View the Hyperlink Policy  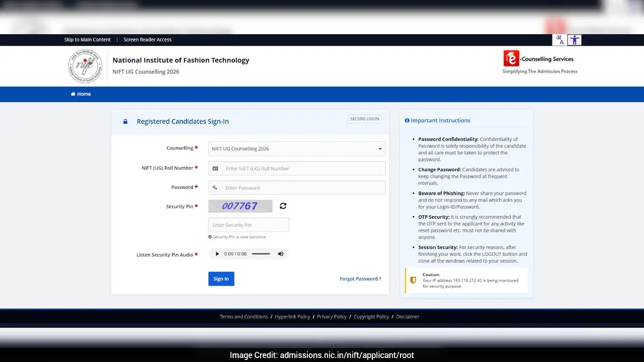(x=292, y=317)
